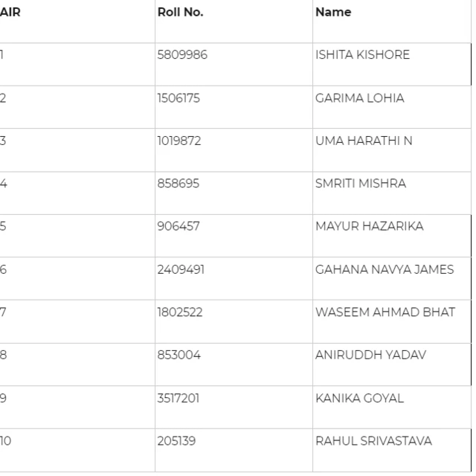Click the name MAYUR HAZARIKA

[x=370, y=226]
